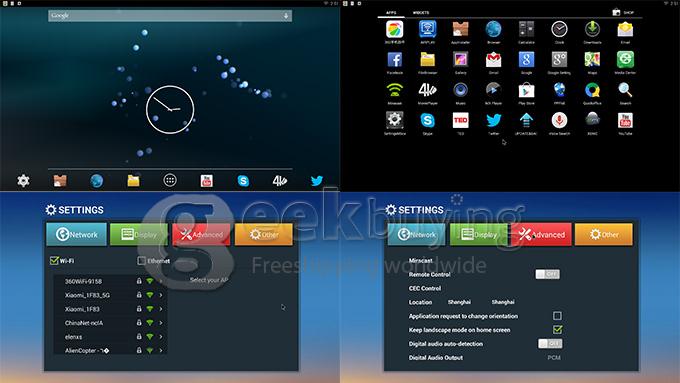Open the all-apps launcher on home dock

point(170,180)
